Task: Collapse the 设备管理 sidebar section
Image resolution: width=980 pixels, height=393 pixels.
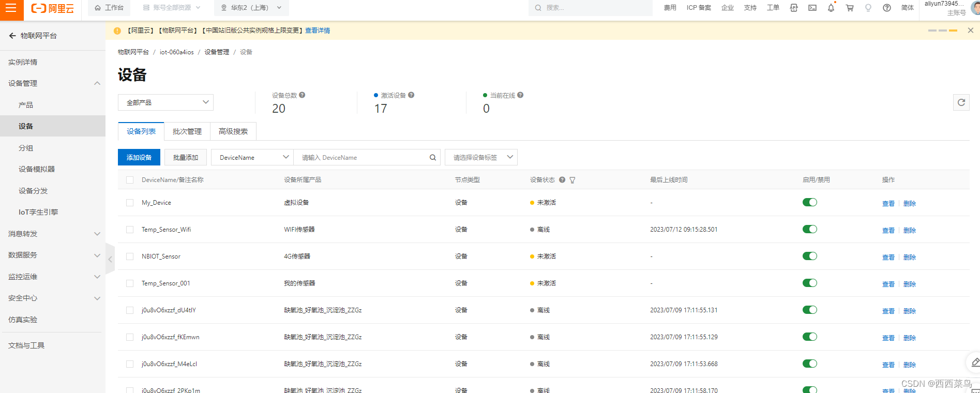Action: [97, 83]
